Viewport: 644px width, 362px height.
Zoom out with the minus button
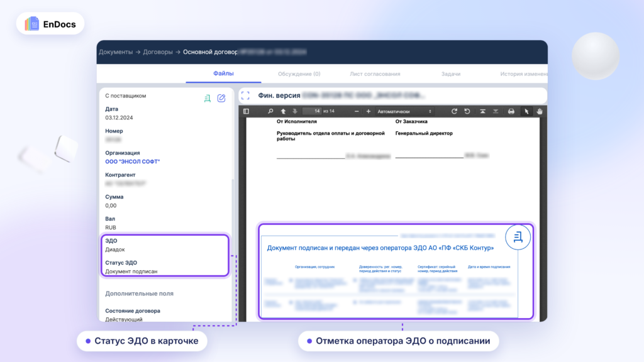pyautogui.click(x=357, y=111)
